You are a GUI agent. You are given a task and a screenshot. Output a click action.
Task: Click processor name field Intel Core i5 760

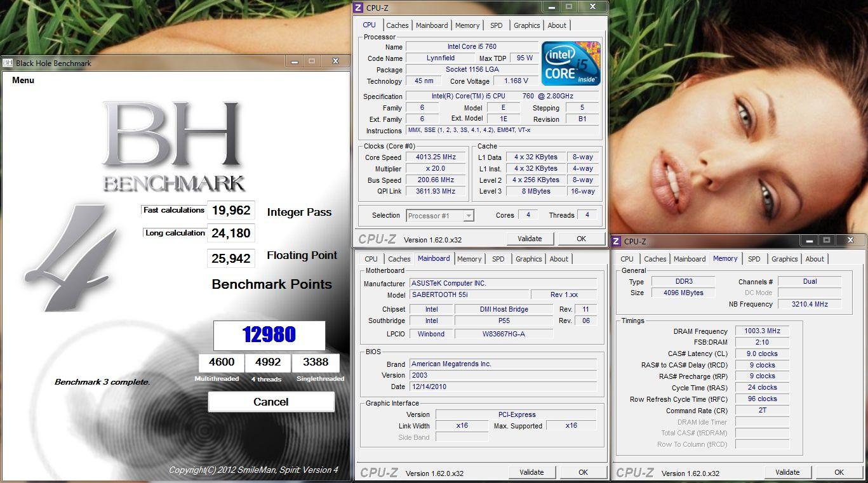tap(472, 46)
